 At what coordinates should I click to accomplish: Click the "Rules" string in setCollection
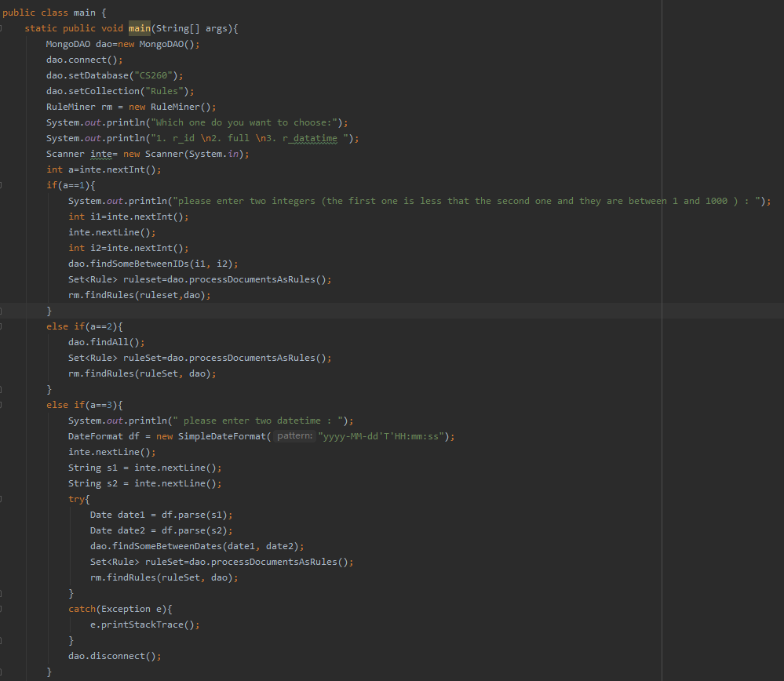[164, 91]
